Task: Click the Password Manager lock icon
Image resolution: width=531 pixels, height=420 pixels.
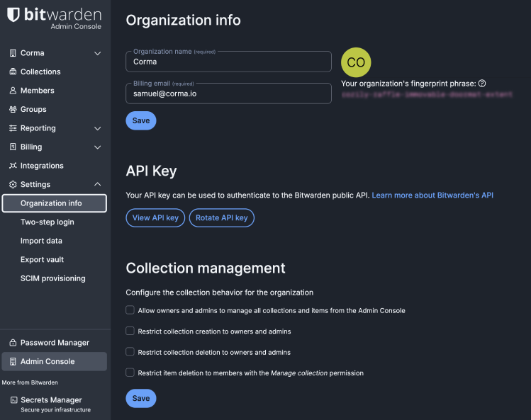Action: (x=13, y=343)
